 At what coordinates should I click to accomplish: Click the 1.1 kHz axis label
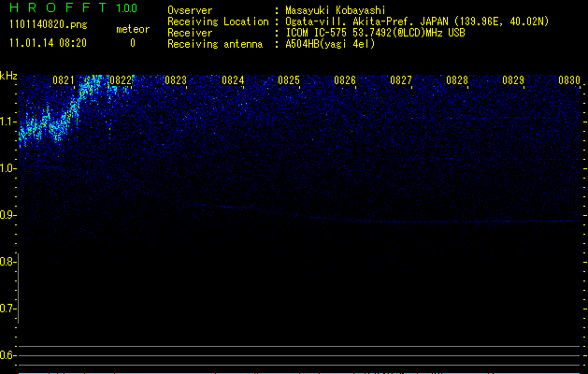7,122
